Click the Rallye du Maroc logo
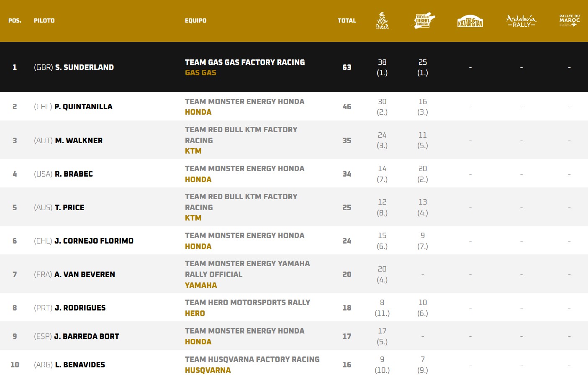The image size is (588, 377). pos(570,21)
